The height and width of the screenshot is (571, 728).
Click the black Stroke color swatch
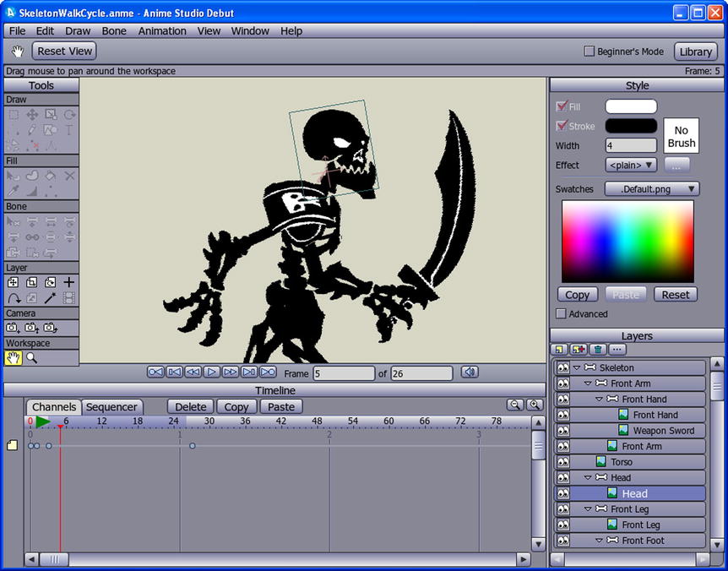point(631,126)
